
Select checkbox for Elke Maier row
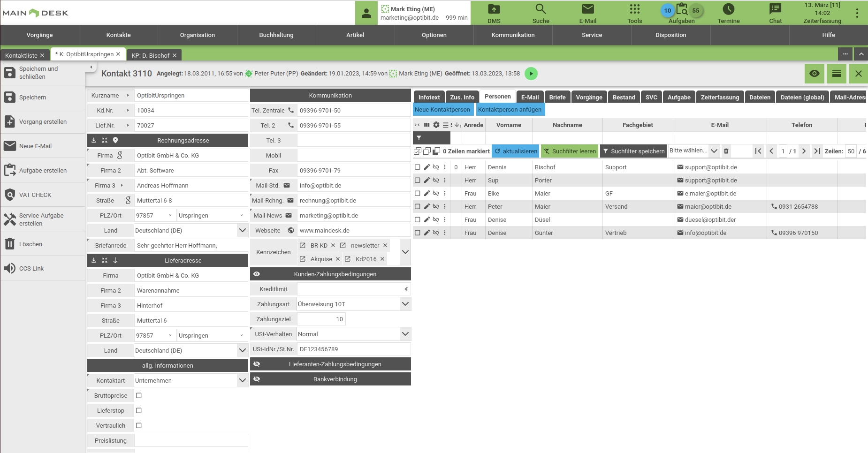418,194
